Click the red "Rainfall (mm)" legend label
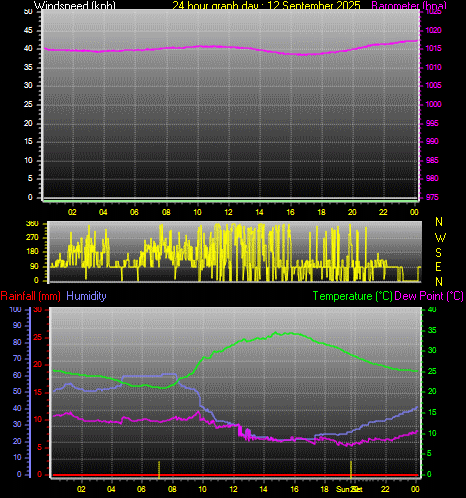 click(x=30, y=296)
